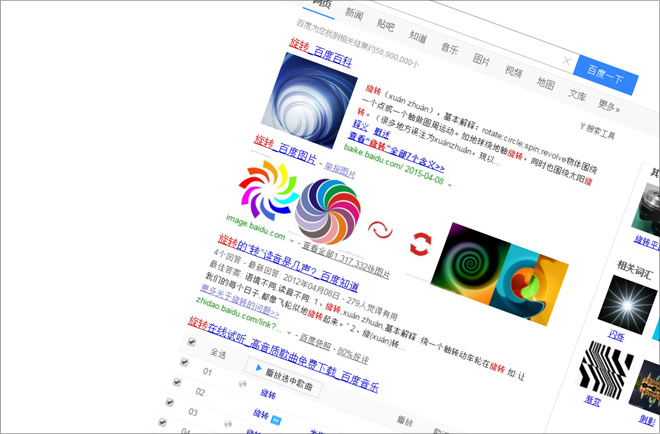Switch to the 地图 tab
Screen dimensions: 660x434
(x=546, y=83)
